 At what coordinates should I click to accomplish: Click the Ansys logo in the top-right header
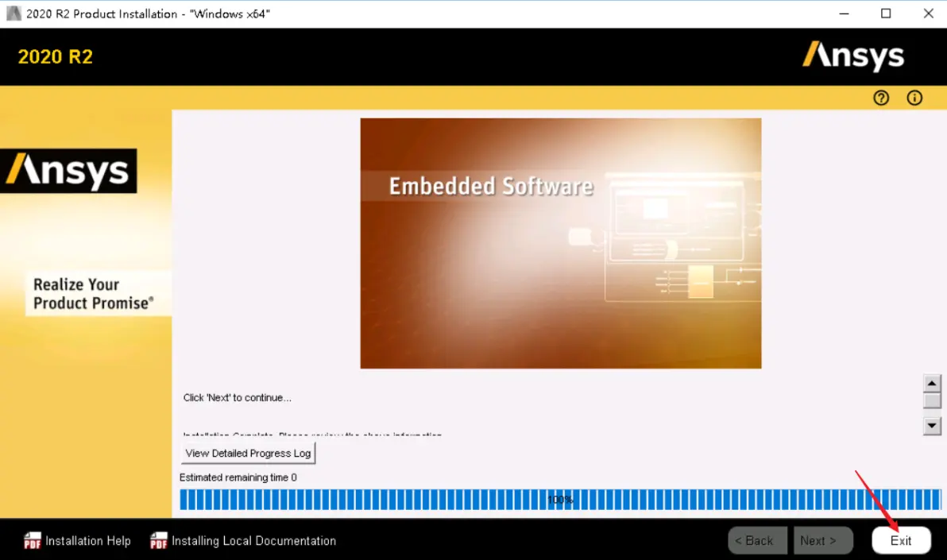[852, 56]
